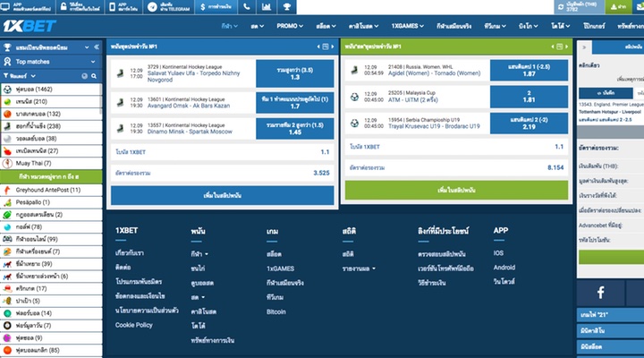The image size is (644, 358).
Task: Click odds 1.45 for Dinamo Minsk match
Action: [x=295, y=129]
